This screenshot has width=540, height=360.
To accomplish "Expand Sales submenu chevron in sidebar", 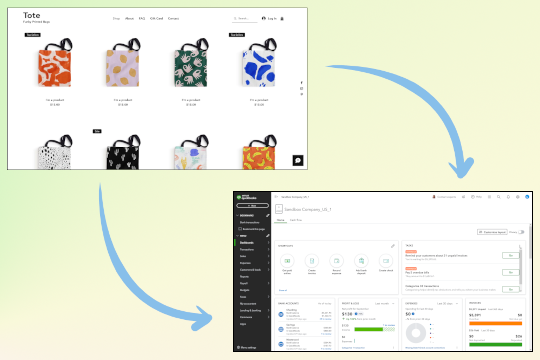I will (x=268, y=256).
